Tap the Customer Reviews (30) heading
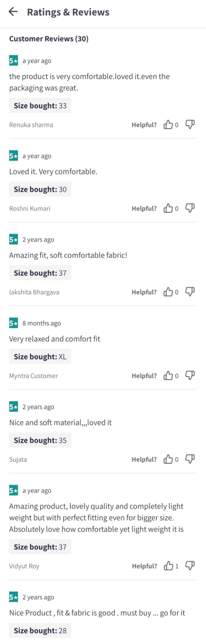 tap(49, 39)
